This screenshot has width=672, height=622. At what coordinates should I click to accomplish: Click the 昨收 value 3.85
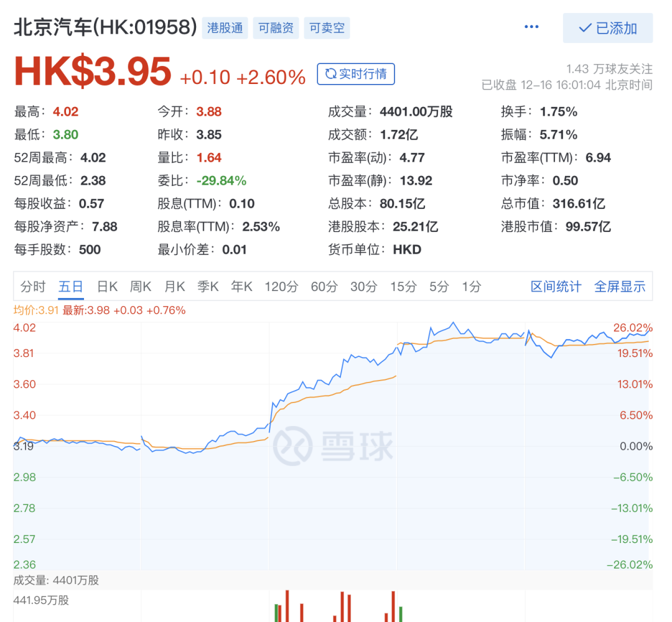pyautogui.click(x=208, y=135)
